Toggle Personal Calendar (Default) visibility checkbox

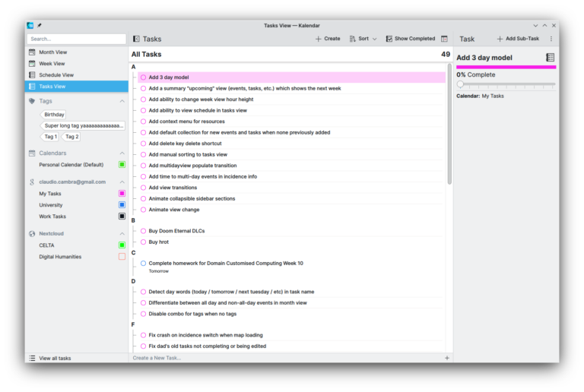122,165
